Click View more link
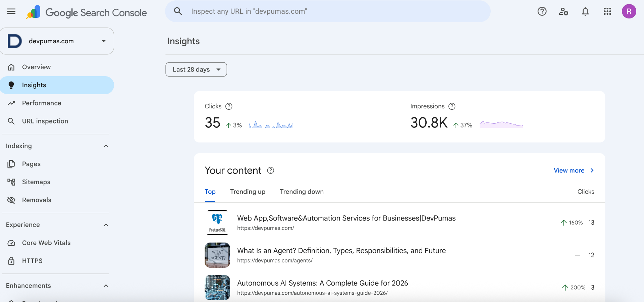 [569, 170]
